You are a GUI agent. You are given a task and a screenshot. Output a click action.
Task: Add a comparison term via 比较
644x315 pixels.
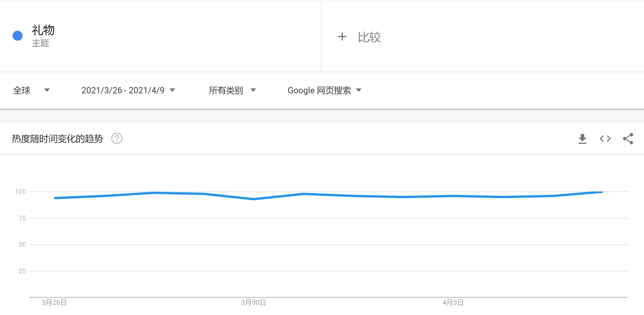click(370, 37)
